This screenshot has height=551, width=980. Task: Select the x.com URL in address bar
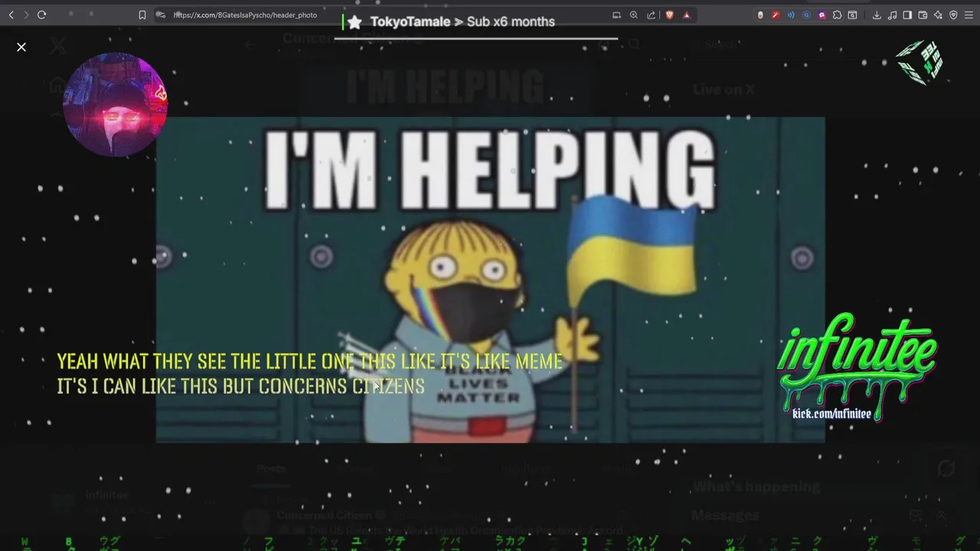click(245, 15)
